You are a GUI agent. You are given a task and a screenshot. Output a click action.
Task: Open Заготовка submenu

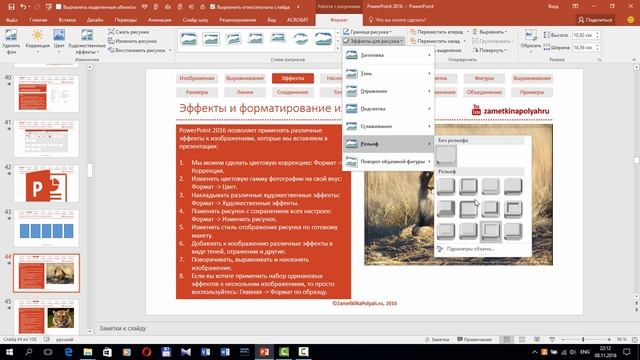388,55
